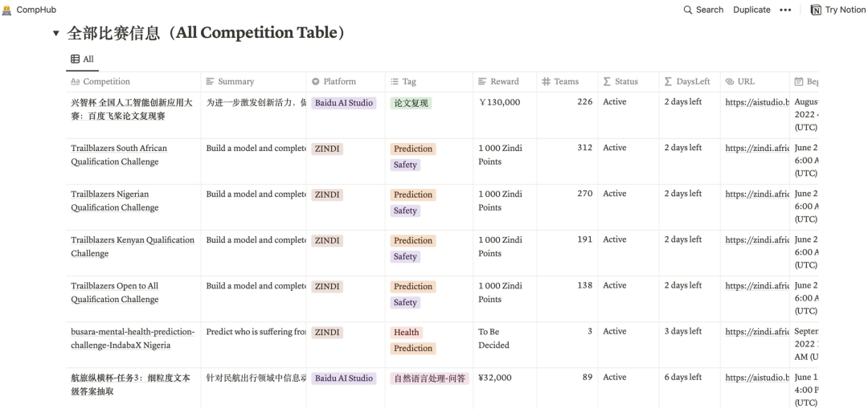Open the Teams column header menu
This screenshot has width=868, height=409.
pyautogui.click(x=567, y=81)
